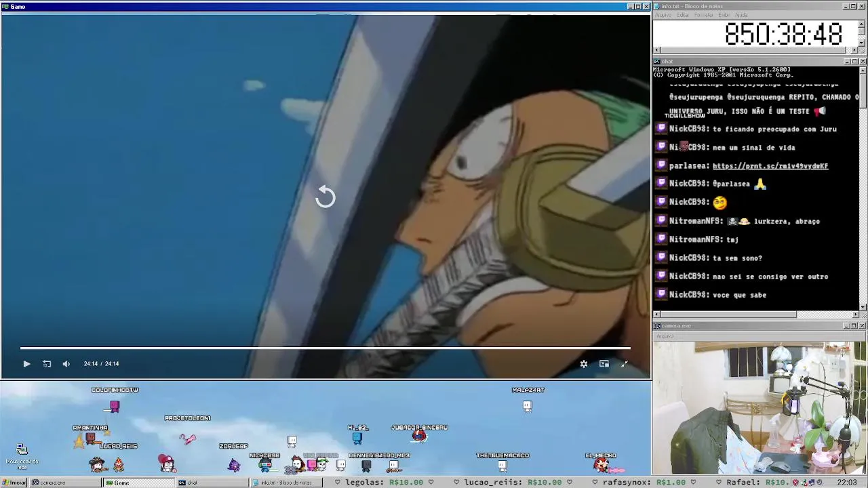Click the rafasynox: R$1.00 ticker entry
Viewport: 868px width, 488px height.
(644, 483)
